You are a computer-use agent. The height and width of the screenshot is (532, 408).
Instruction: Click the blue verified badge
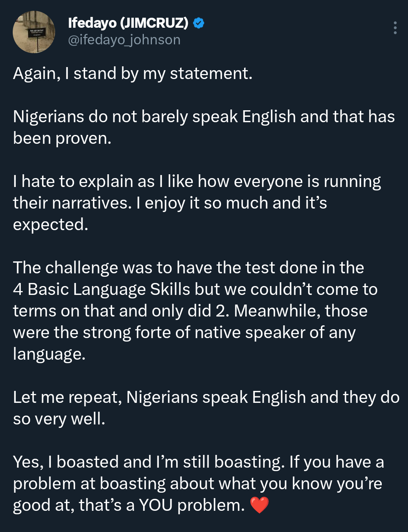[x=198, y=23]
